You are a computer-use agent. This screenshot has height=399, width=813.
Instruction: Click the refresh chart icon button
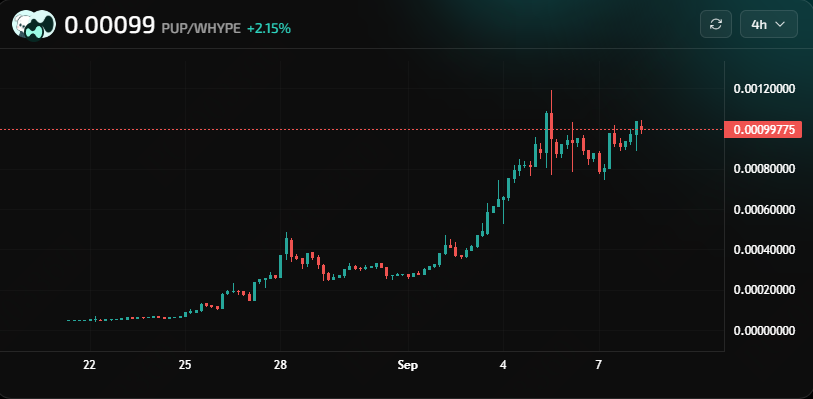tap(716, 24)
